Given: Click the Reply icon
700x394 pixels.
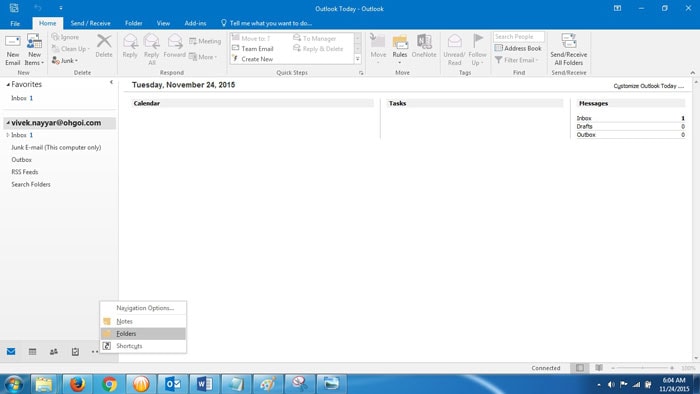Looking at the screenshot, I should tap(130, 46).
